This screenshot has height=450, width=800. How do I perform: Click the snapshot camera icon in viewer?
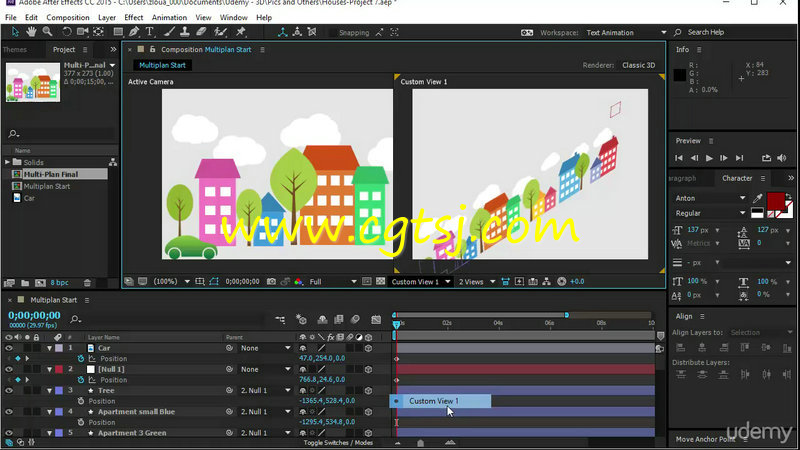(271, 282)
